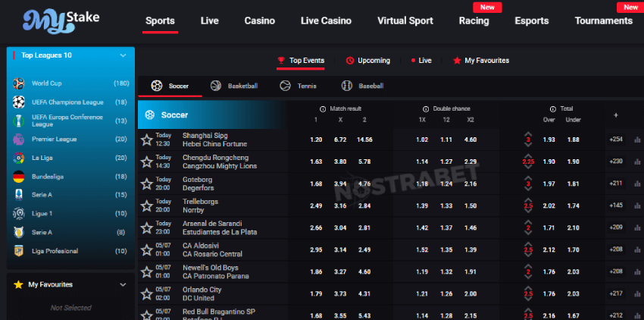The width and height of the screenshot is (644, 320).
Task: Favourite the Orlando City match star
Action: (x=147, y=293)
